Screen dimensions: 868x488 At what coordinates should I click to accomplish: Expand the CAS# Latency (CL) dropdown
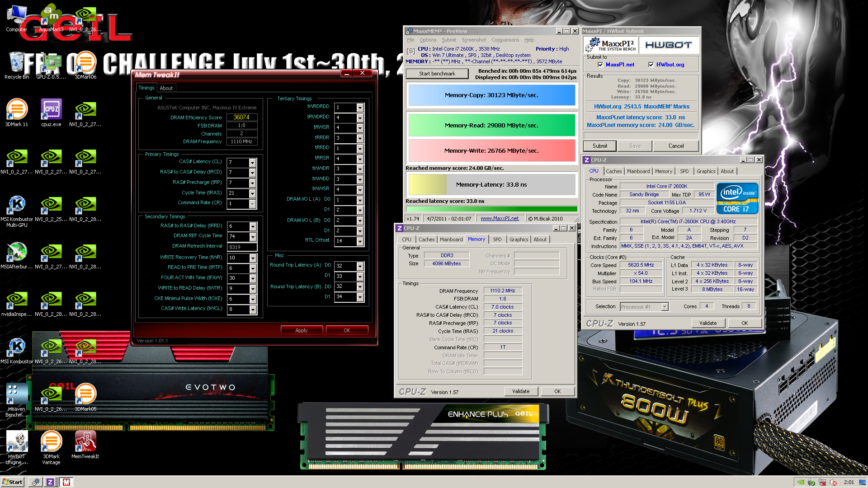pyautogui.click(x=253, y=162)
